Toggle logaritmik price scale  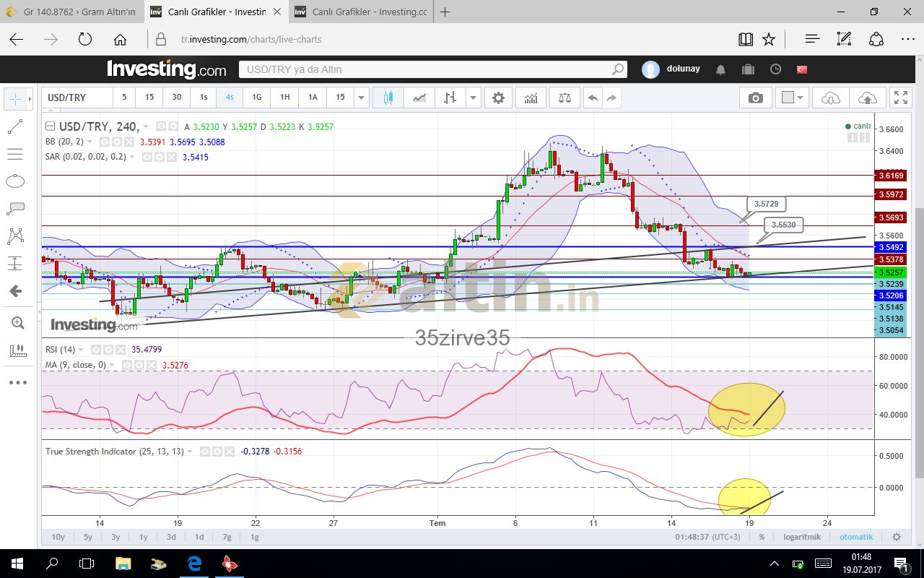802,537
